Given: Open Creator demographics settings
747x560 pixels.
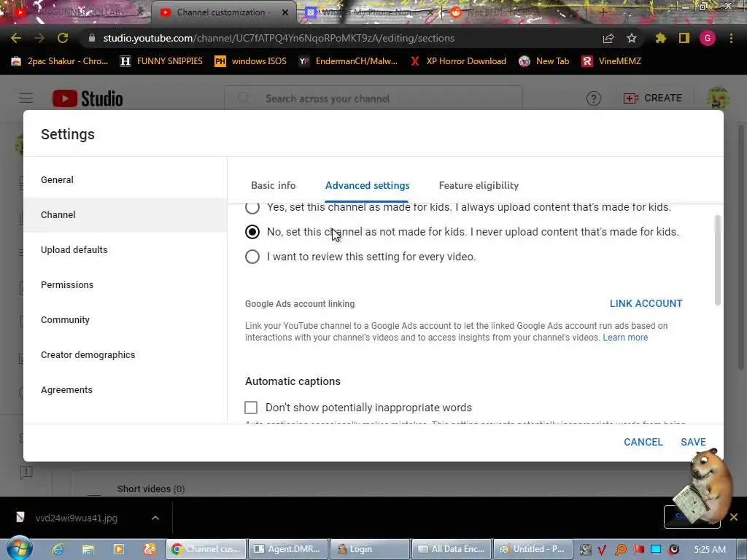Looking at the screenshot, I should click(x=125, y=355).
